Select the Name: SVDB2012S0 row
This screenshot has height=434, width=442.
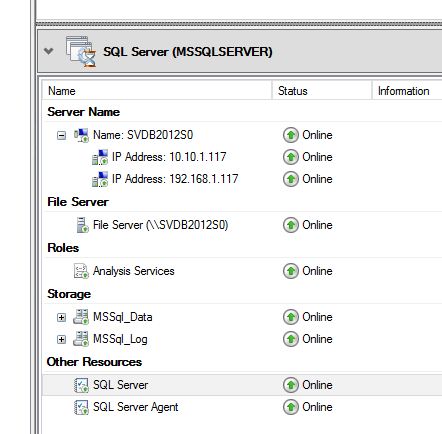tap(143, 135)
